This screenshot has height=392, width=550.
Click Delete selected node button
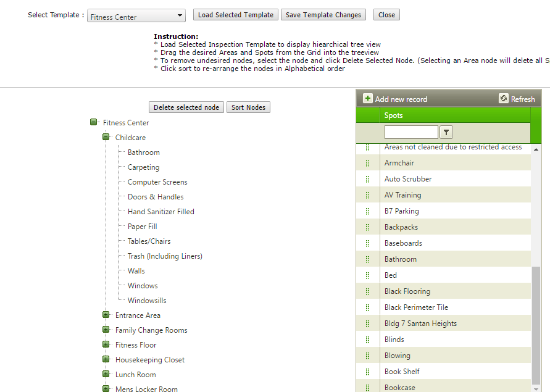186,107
